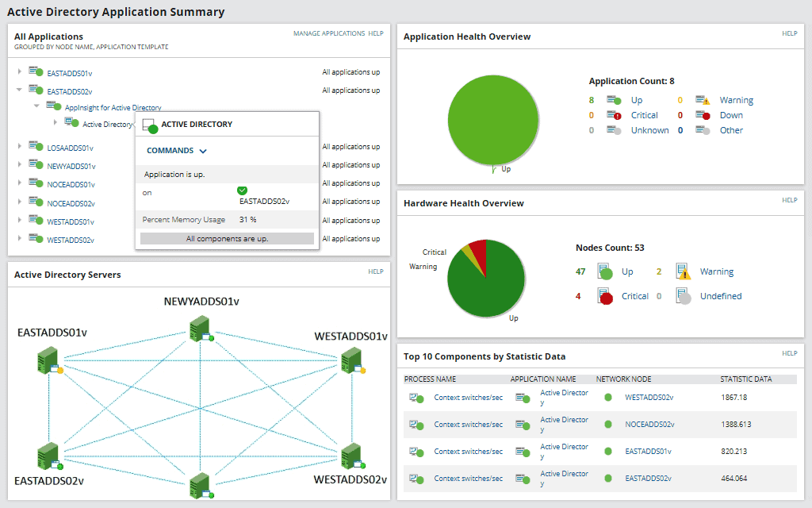Image resolution: width=812 pixels, height=508 pixels.
Task: Click the yellow warning icon beside EASTADDS02v in Top 10
Action: pyautogui.click(x=609, y=477)
